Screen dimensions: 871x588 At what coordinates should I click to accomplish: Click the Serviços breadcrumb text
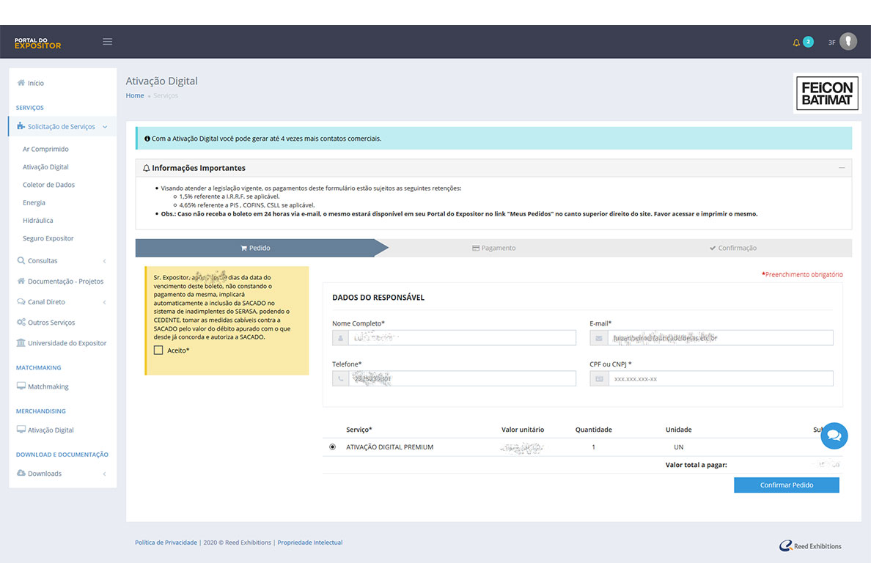[166, 95]
